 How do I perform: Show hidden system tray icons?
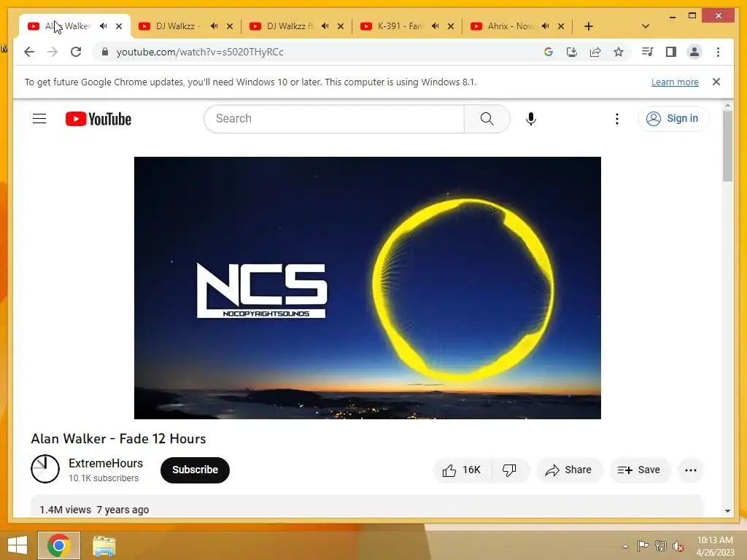pos(625,546)
